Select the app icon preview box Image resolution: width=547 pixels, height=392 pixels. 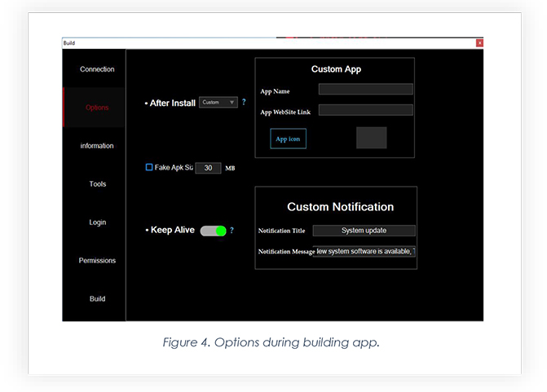(371, 138)
